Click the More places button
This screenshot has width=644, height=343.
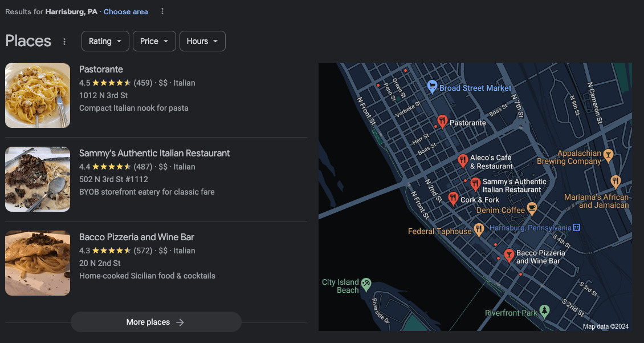pyautogui.click(x=156, y=322)
